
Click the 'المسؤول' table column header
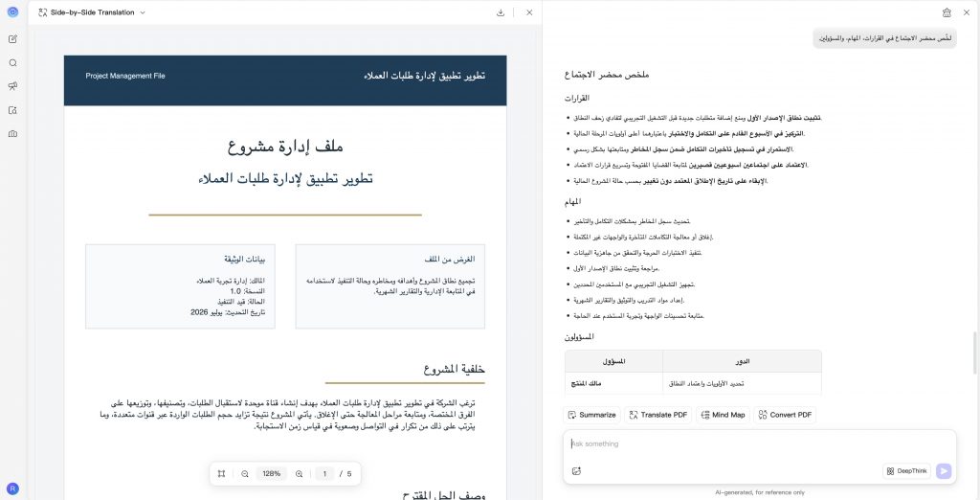(x=613, y=362)
